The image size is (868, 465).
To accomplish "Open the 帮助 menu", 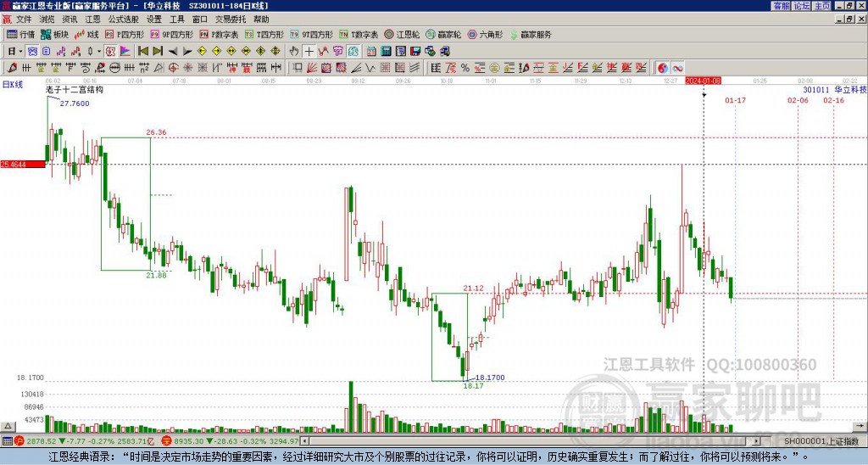I will coord(261,20).
